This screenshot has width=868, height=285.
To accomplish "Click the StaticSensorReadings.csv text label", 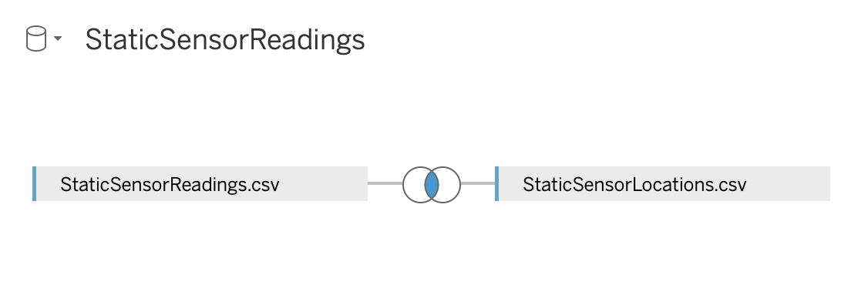I will coord(170,184).
